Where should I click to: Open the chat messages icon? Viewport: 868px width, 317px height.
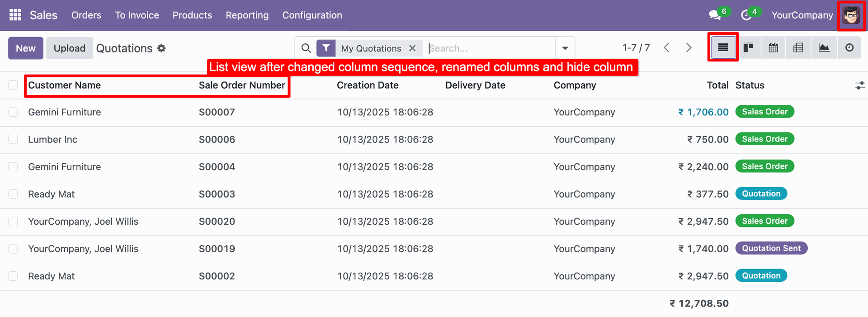tap(714, 15)
